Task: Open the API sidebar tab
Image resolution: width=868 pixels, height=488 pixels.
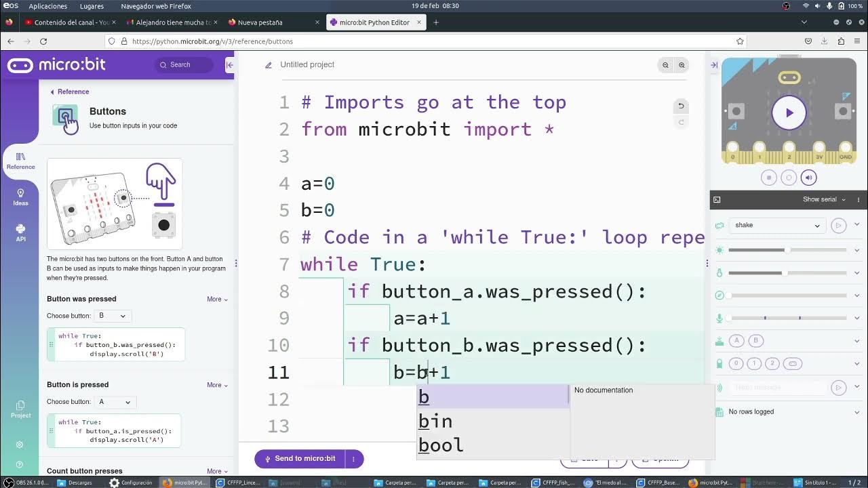Action: point(20,233)
